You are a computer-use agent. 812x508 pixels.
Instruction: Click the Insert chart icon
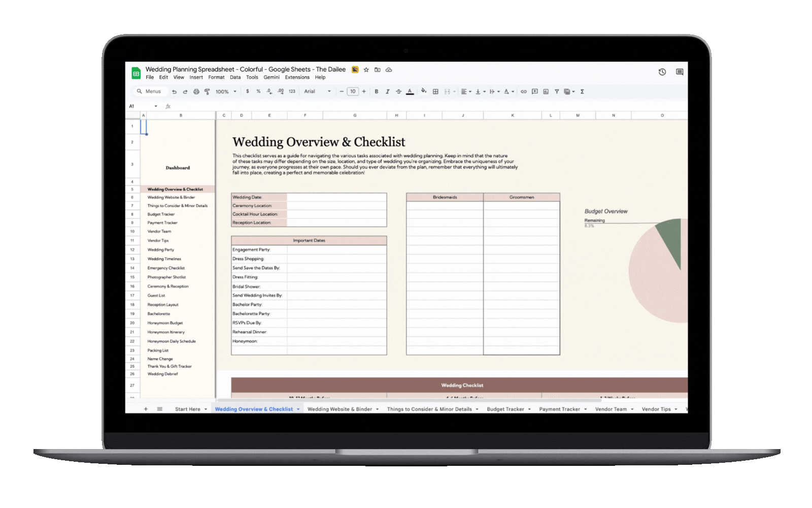[546, 92]
